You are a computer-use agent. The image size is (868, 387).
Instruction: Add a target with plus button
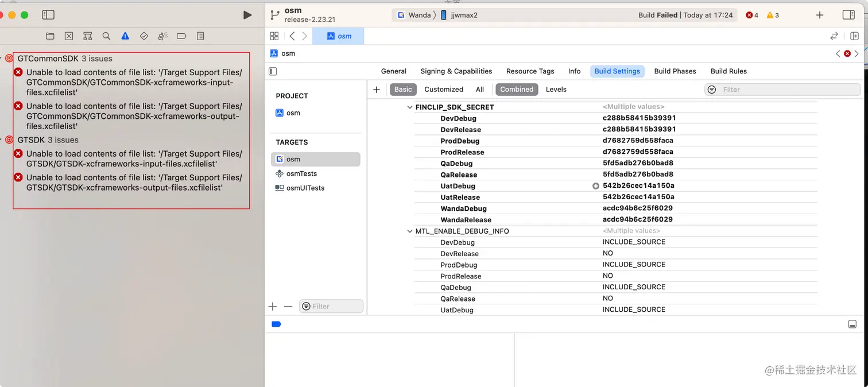tap(273, 307)
